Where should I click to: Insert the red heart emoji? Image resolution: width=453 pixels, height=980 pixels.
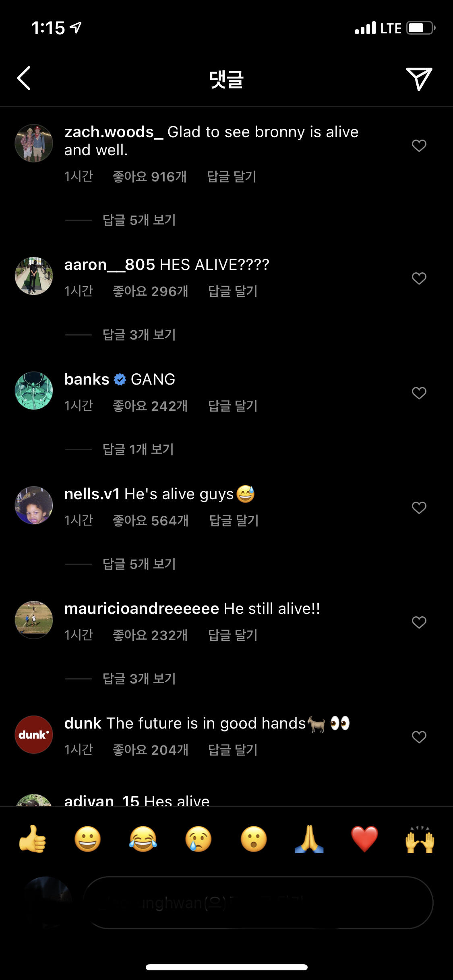pyautogui.click(x=364, y=839)
